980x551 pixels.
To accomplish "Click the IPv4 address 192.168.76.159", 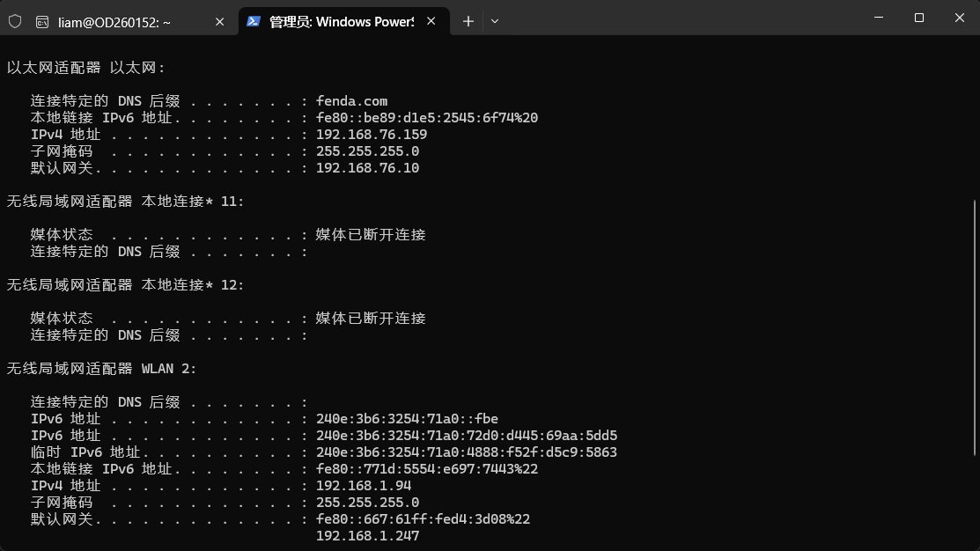I will click(x=372, y=135).
